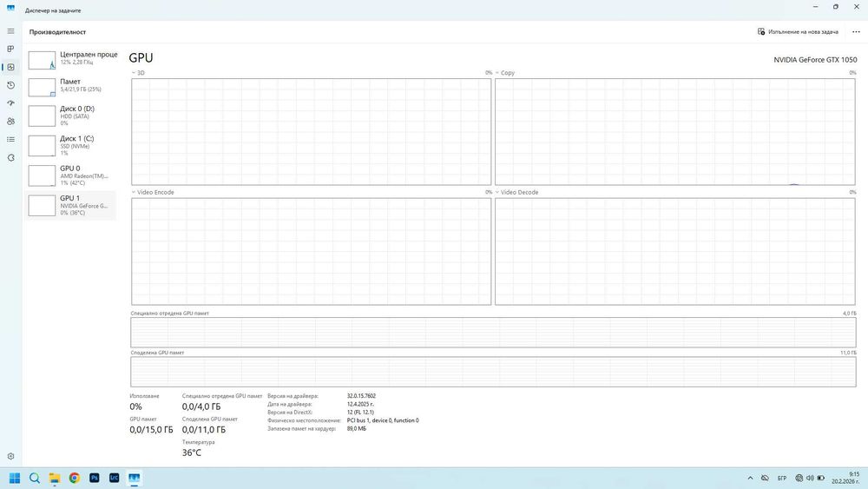Switch to Photoshop in taskbar
The width and height of the screenshot is (868, 489).
click(94, 478)
